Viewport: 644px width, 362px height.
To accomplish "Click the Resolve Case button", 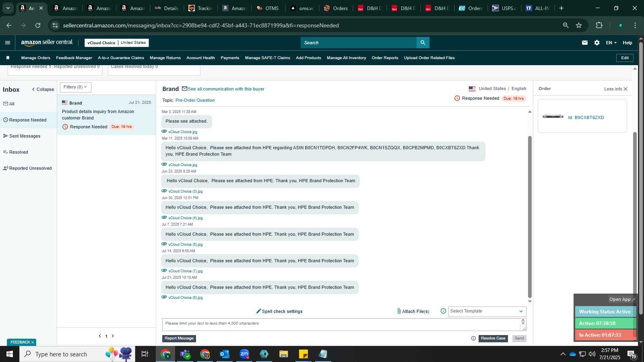I will pyautogui.click(x=493, y=339).
